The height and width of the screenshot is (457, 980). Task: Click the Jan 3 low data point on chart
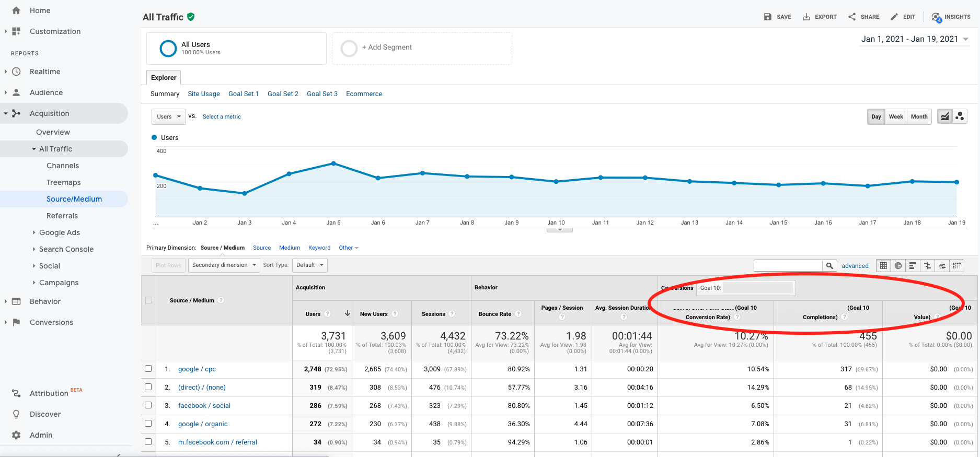[245, 193]
